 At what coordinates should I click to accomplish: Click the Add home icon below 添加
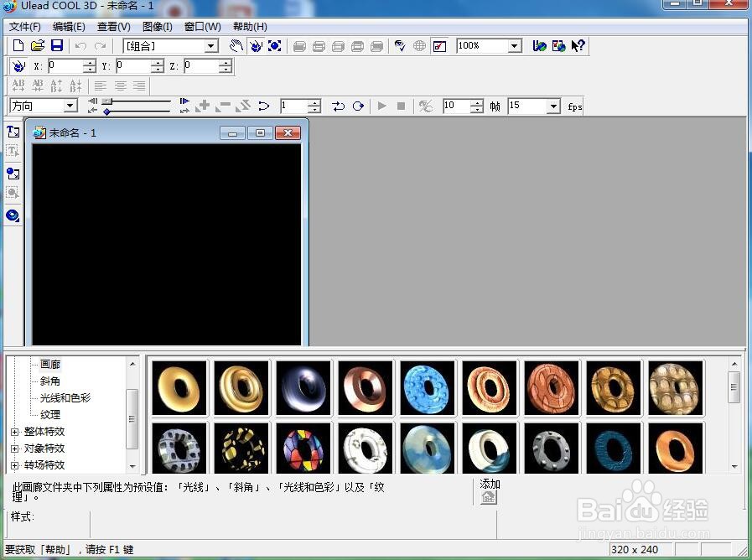tap(488, 498)
